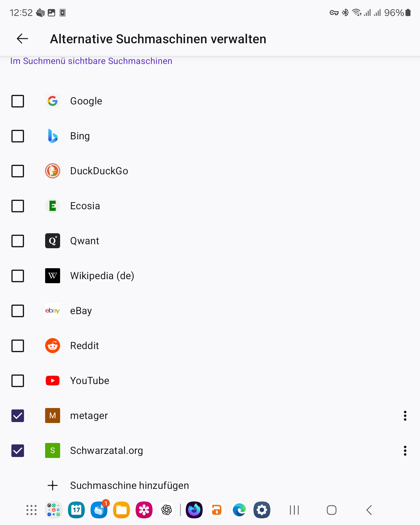This screenshot has height=525, width=420.
Task: Enable the Google search engine checkbox
Action: 18,101
